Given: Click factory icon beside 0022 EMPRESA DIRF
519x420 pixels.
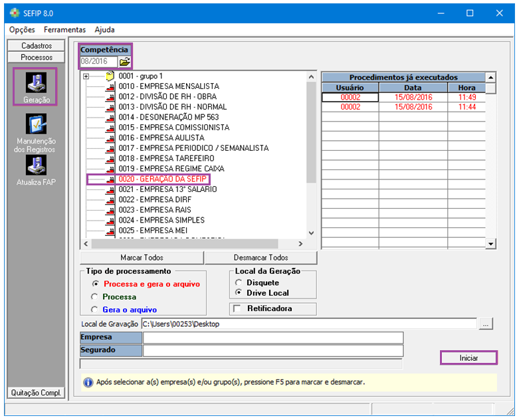Looking at the screenshot, I should [x=110, y=200].
